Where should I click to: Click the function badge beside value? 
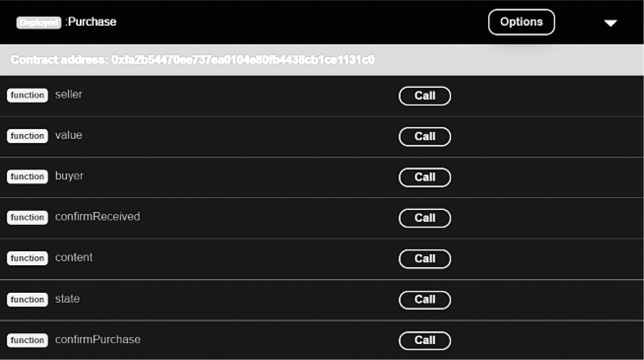click(27, 136)
